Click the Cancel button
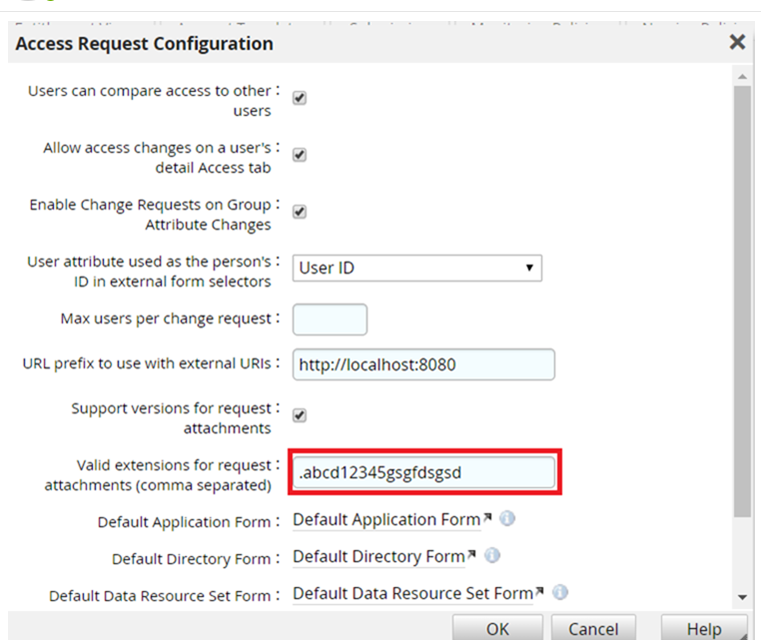Image resolution: width=761 pixels, height=640 pixels. (593, 629)
